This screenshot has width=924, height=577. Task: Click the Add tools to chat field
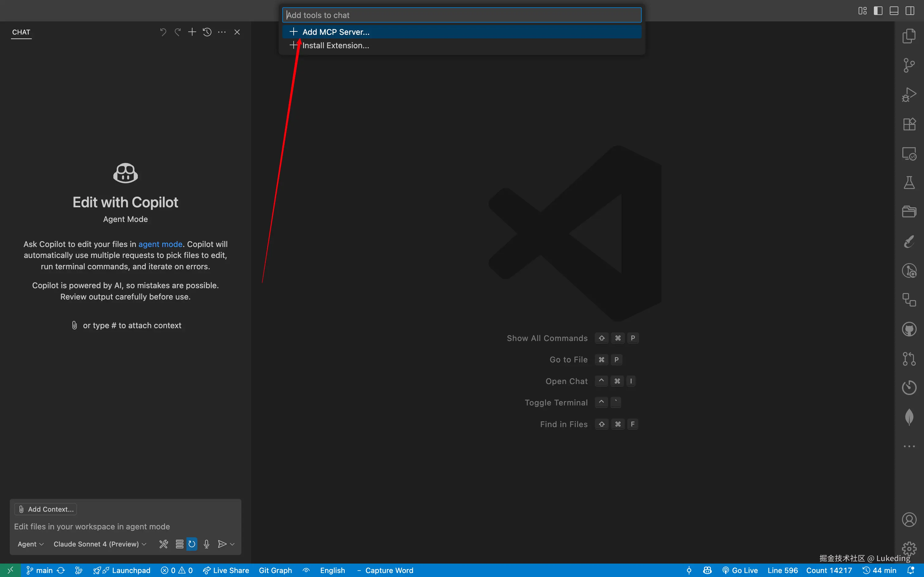click(x=462, y=15)
